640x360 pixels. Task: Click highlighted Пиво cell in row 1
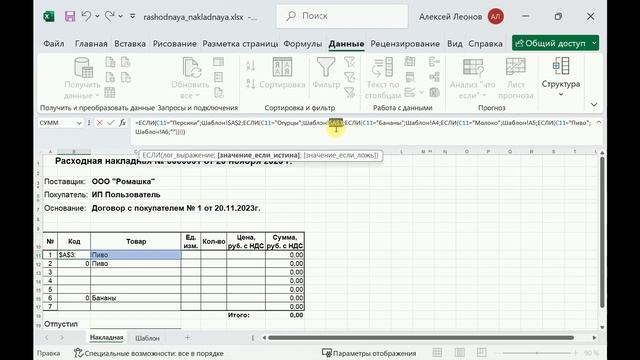[x=136, y=255]
